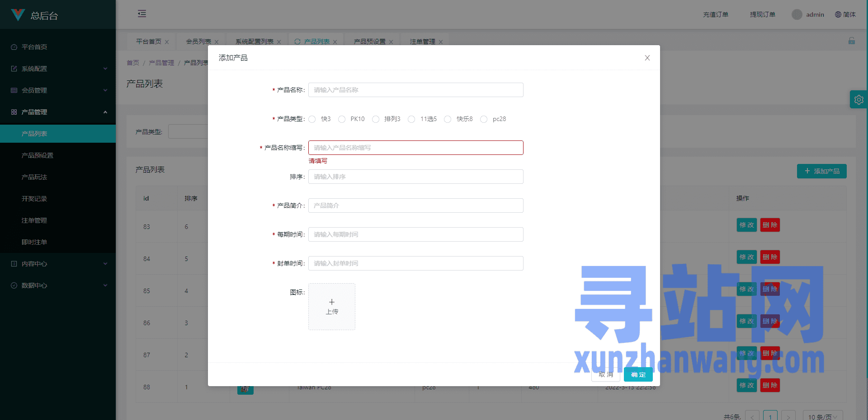Viewport: 868px width, 420px height.
Task: Open 注单管理 in sidebar
Action: click(x=58, y=220)
